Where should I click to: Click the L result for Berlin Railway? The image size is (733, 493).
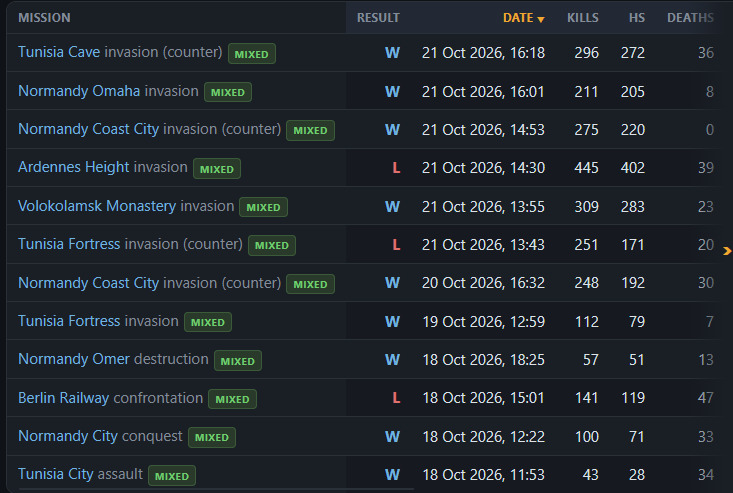pyautogui.click(x=396, y=398)
